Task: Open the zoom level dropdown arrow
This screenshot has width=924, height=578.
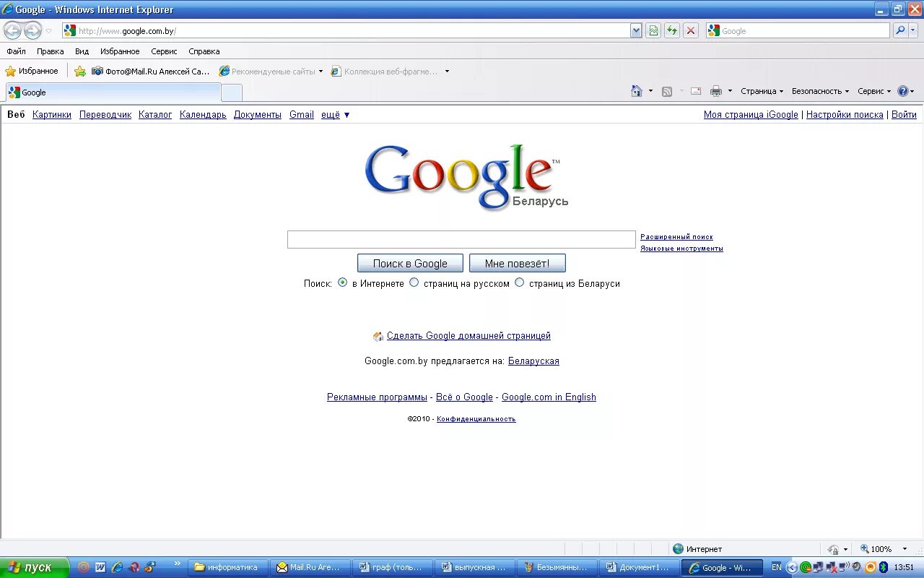Action: coord(905,549)
